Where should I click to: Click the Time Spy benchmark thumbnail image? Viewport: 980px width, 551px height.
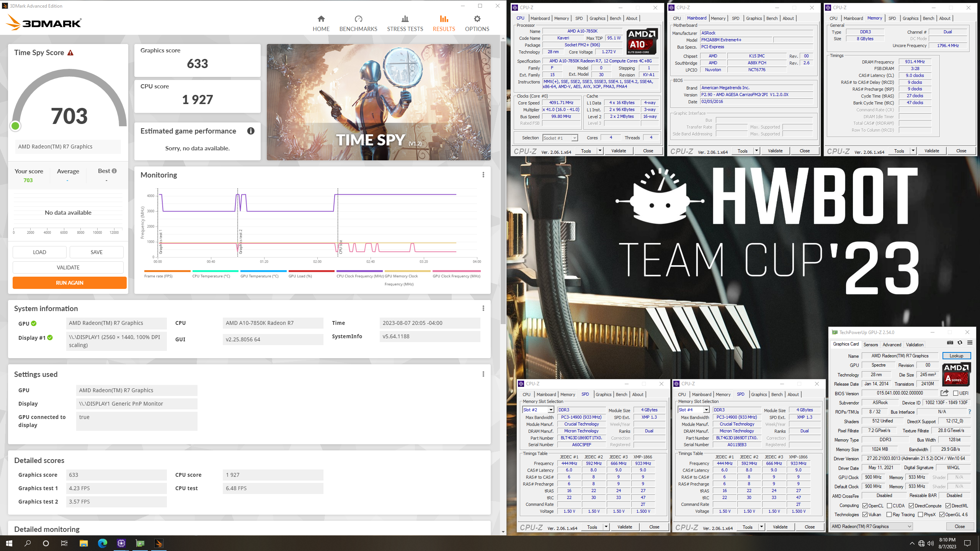click(x=379, y=102)
